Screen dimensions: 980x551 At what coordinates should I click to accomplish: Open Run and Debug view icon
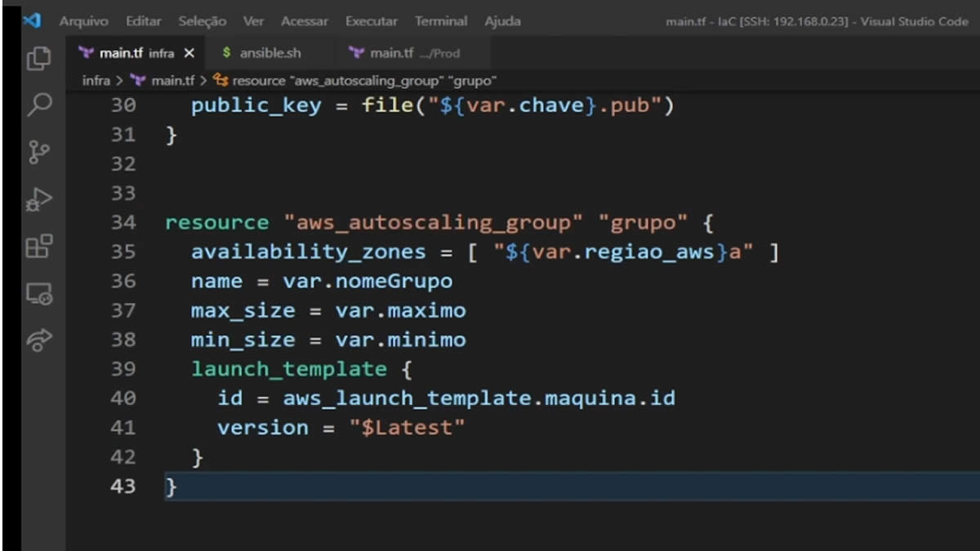(x=39, y=199)
